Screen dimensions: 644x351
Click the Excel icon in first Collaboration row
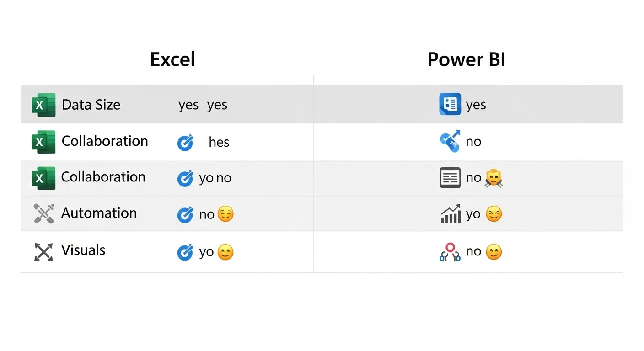[x=43, y=142]
